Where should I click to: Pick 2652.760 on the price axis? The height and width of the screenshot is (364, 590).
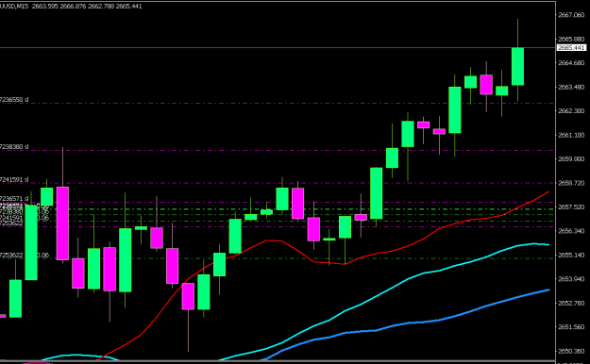click(571, 303)
